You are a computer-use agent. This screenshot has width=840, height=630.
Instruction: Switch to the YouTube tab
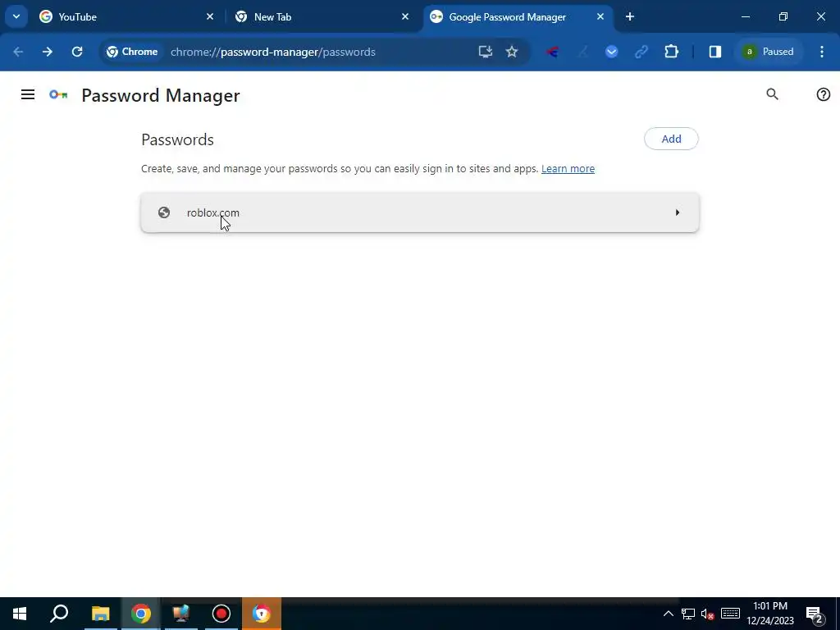pos(127,16)
